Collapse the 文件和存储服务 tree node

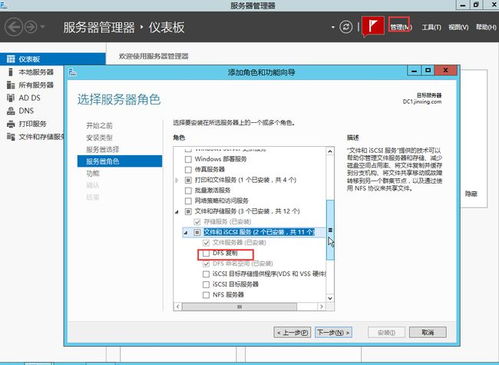pos(177,212)
